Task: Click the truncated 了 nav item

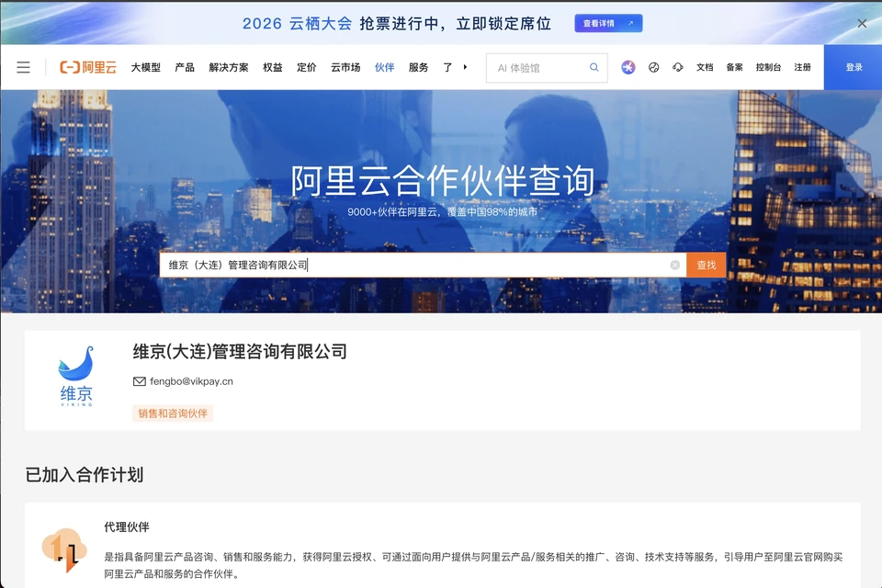Action: pyautogui.click(x=447, y=67)
